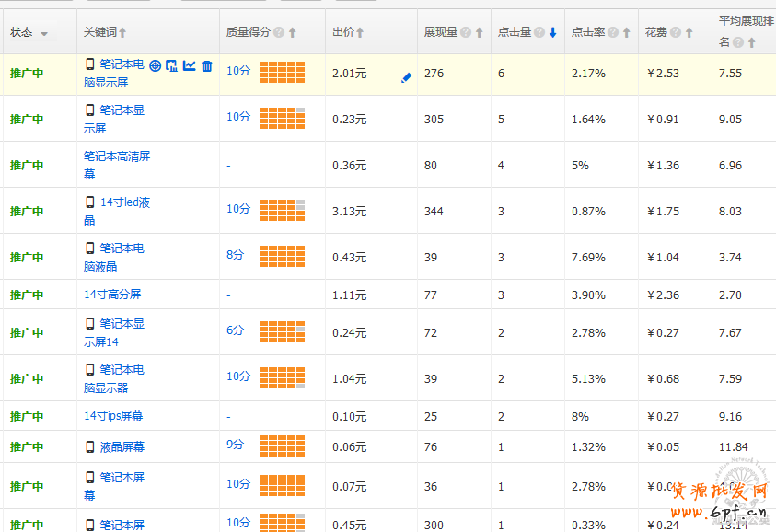Click the mobile phone icon beside 14寸led液晶

90,202
